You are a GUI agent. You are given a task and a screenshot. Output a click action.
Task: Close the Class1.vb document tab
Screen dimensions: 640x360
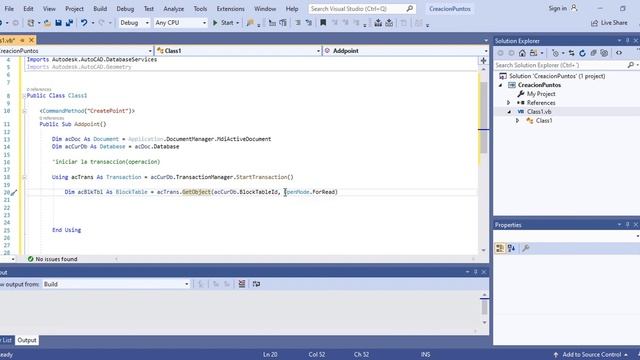click(x=31, y=40)
